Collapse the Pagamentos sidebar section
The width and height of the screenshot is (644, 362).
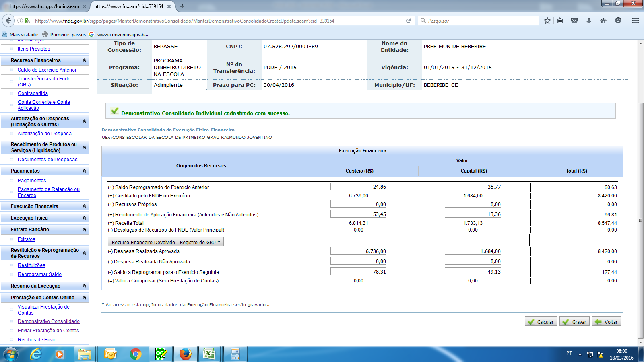tap(84, 171)
